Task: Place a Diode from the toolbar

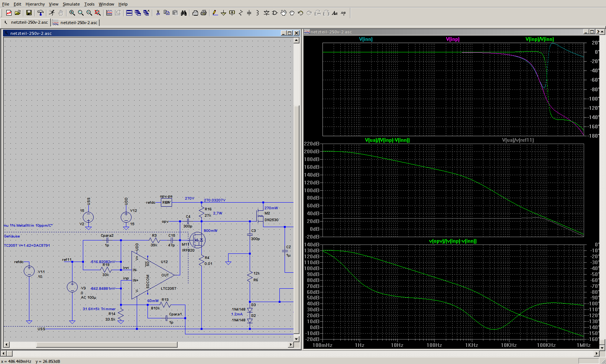Action: [266, 13]
